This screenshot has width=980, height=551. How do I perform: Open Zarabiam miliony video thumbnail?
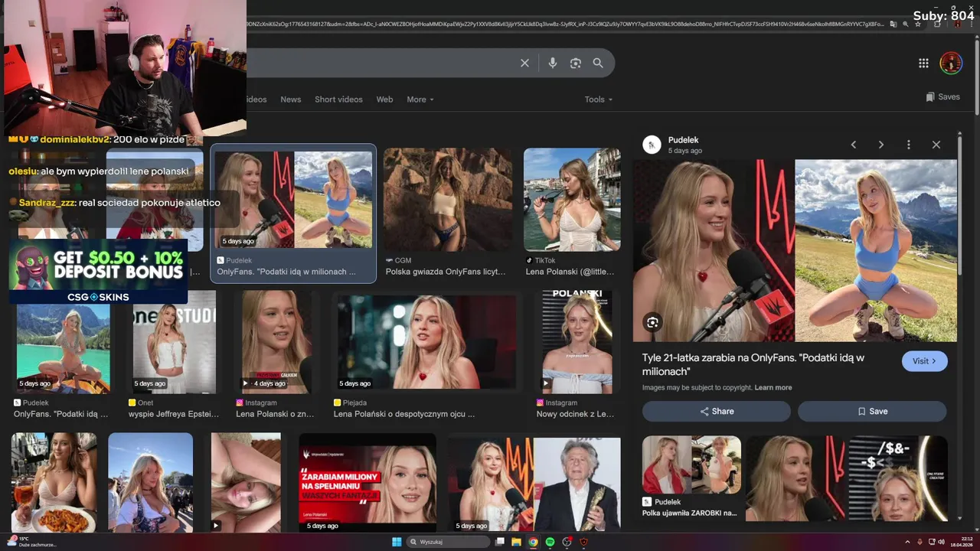(367, 483)
